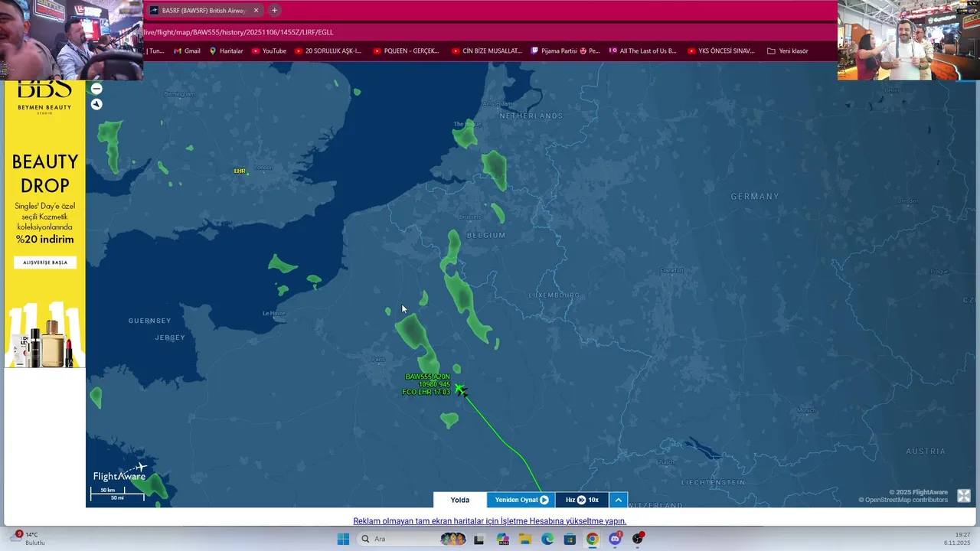Click the map zoom-out minus button
This screenshot has width=980, height=551.
click(96, 89)
